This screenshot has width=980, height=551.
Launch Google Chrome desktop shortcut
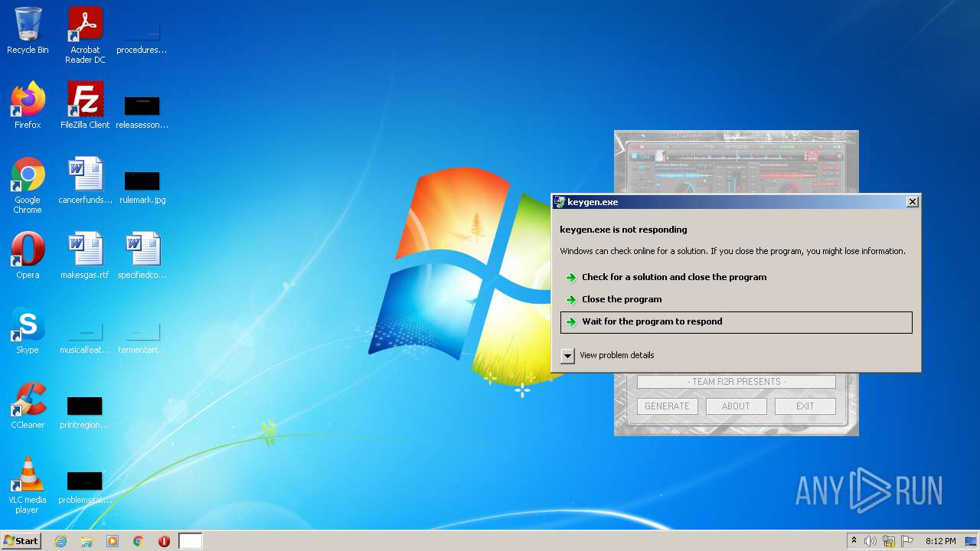click(x=28, y=185)
